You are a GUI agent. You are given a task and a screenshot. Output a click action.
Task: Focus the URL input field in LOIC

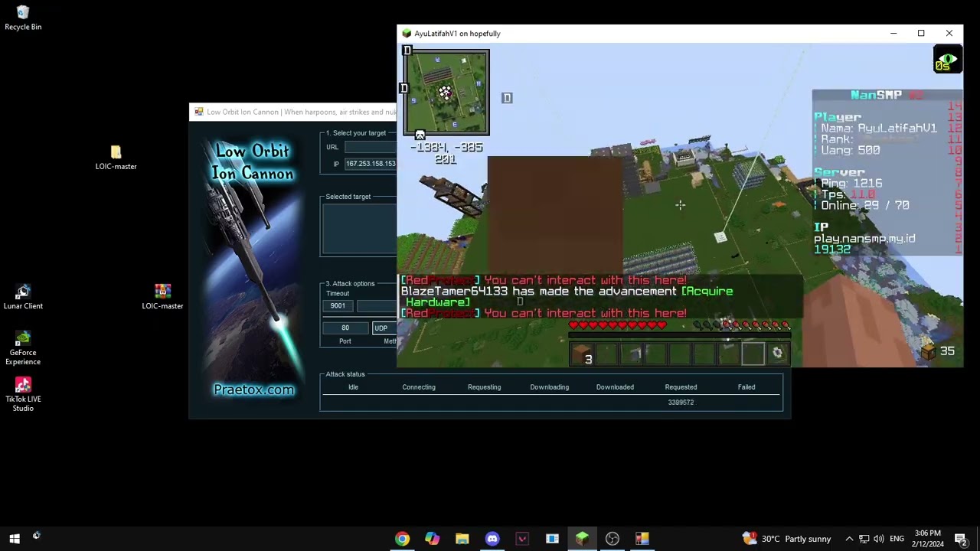click(370, 147)
